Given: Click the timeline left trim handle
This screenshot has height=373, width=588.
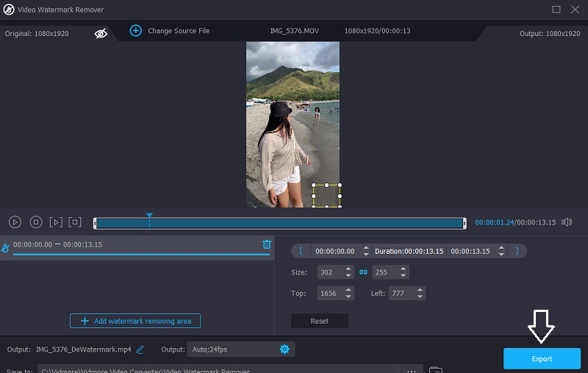Looking at the screenshot, I should pyautogui.click(x=95, y=223).
